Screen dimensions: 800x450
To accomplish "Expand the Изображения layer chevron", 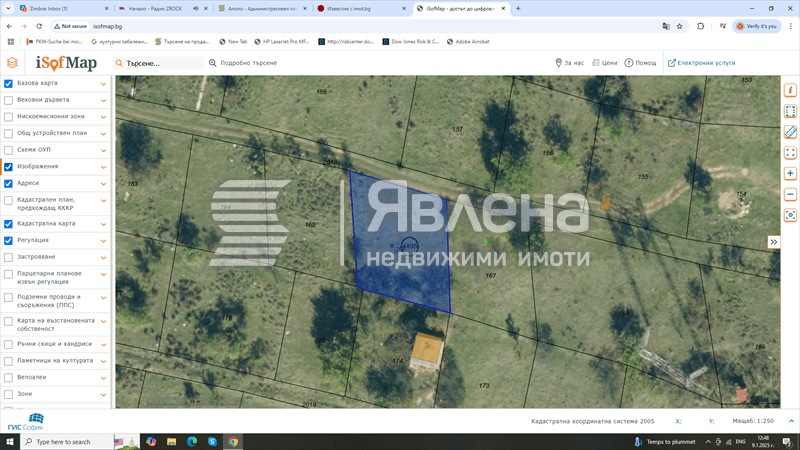I will tap(103, 167).
